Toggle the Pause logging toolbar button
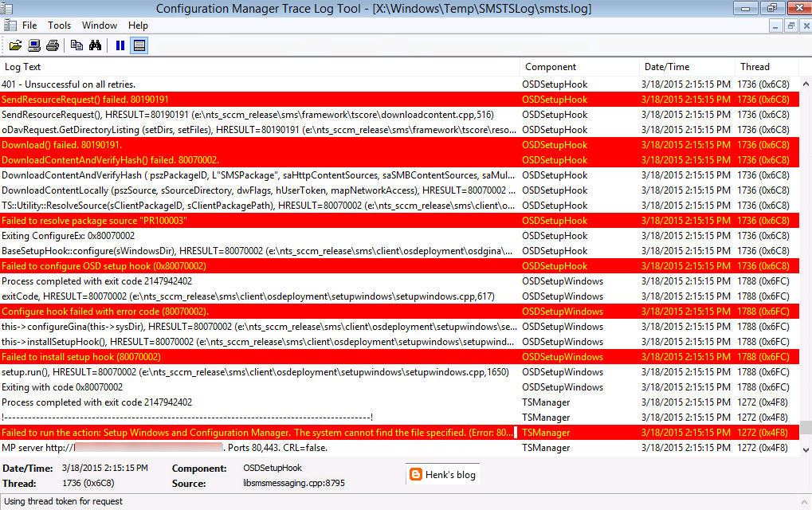 120,45
